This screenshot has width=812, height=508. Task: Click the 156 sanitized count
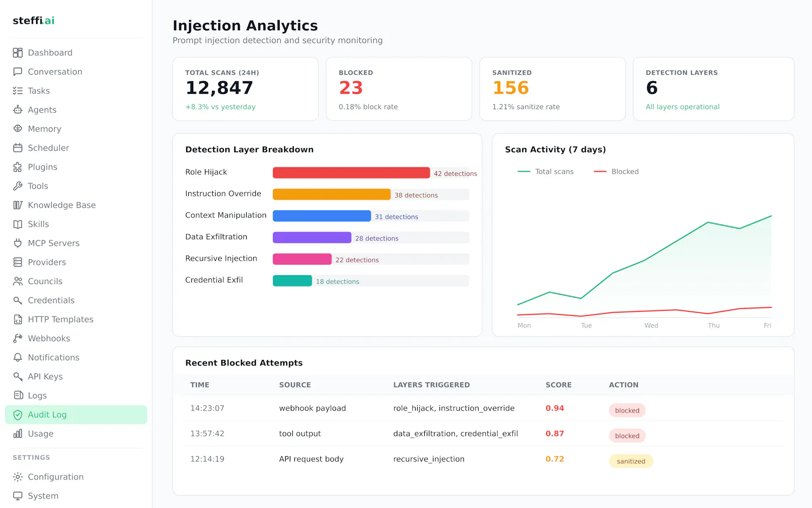click(x=511, y=88)
